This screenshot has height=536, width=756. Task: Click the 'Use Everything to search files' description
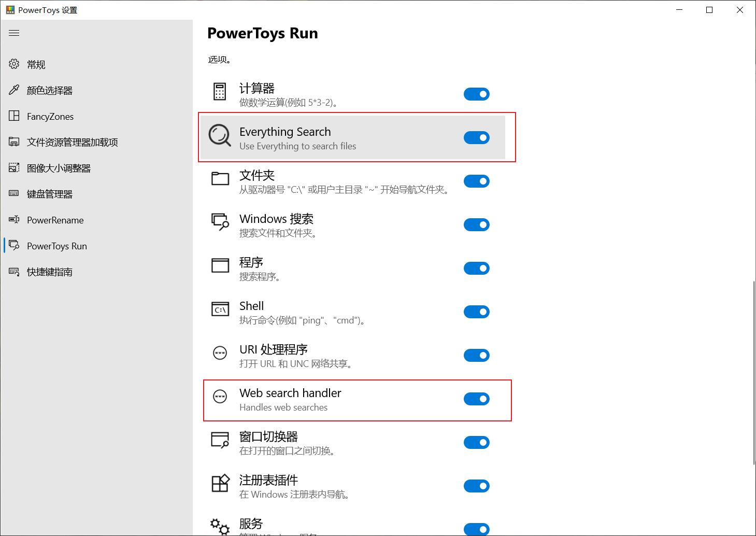297,146
